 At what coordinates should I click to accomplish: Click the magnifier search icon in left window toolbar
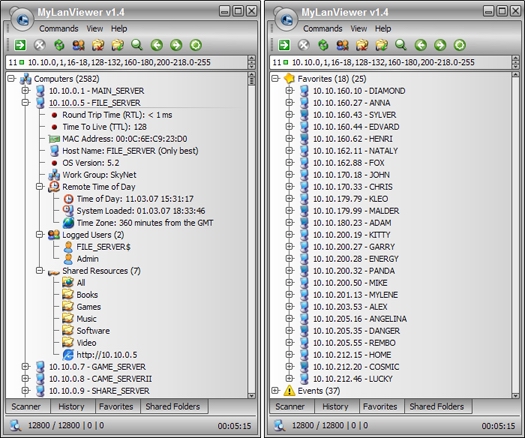pyautogui.click(x=137, y=45)
